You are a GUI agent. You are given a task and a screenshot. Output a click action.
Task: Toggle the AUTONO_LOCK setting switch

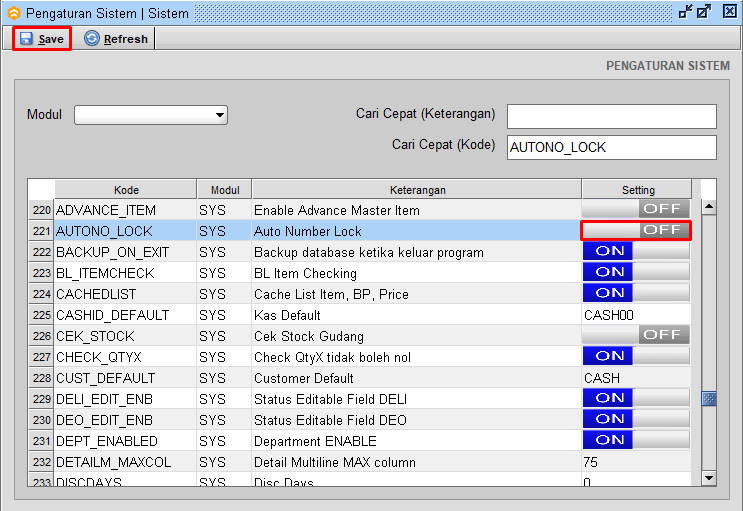click(635, 230)
